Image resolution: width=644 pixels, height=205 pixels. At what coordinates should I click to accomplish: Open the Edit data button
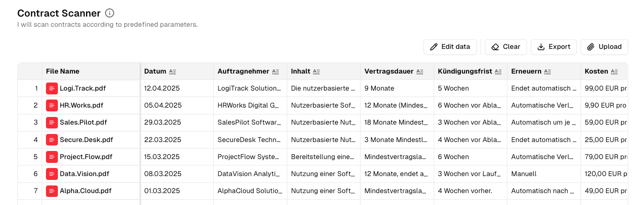(450, 47)
